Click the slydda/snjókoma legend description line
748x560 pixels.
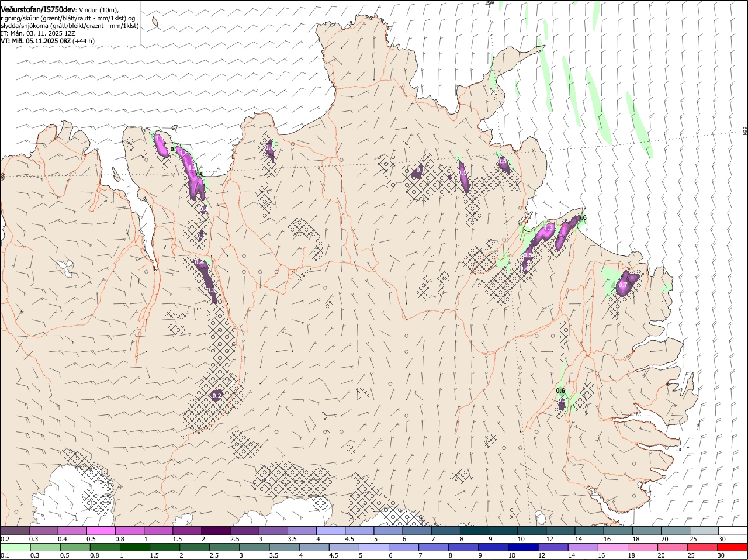click(70, 26)
